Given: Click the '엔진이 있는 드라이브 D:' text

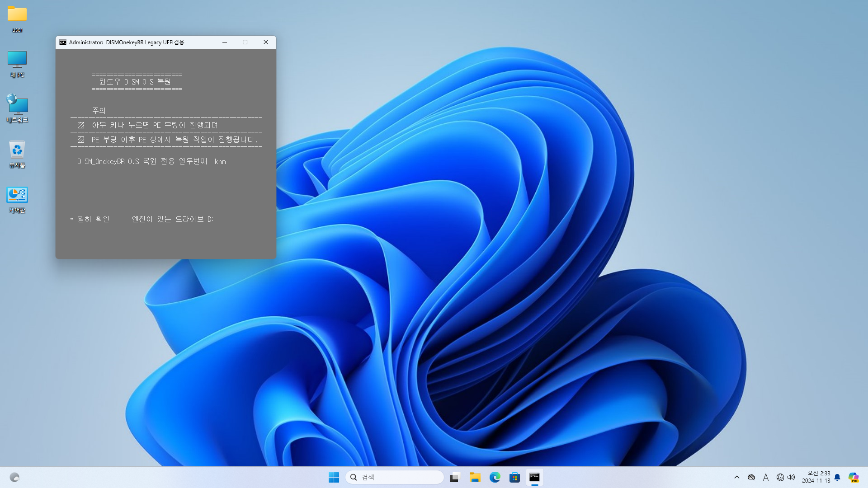Looking at the screenshot, I should (173, 219).
